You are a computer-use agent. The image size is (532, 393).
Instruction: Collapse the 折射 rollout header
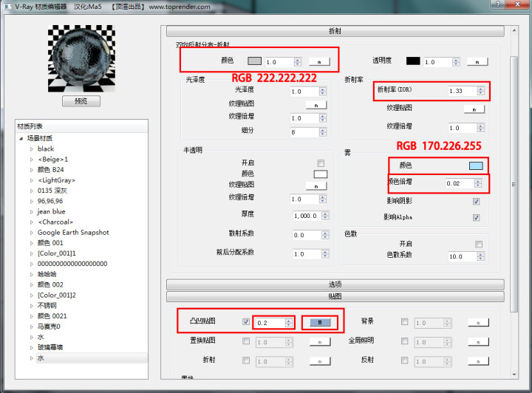tap(335, 31)
